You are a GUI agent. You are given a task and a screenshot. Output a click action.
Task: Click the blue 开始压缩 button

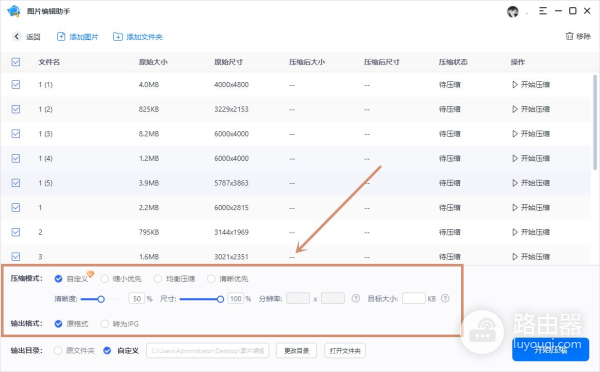(550, 349)
